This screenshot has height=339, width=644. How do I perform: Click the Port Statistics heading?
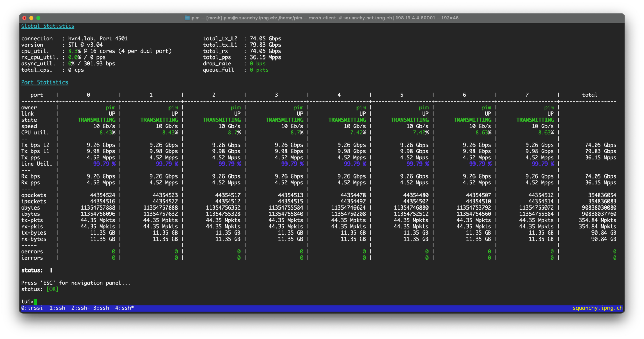pos(45,82)
